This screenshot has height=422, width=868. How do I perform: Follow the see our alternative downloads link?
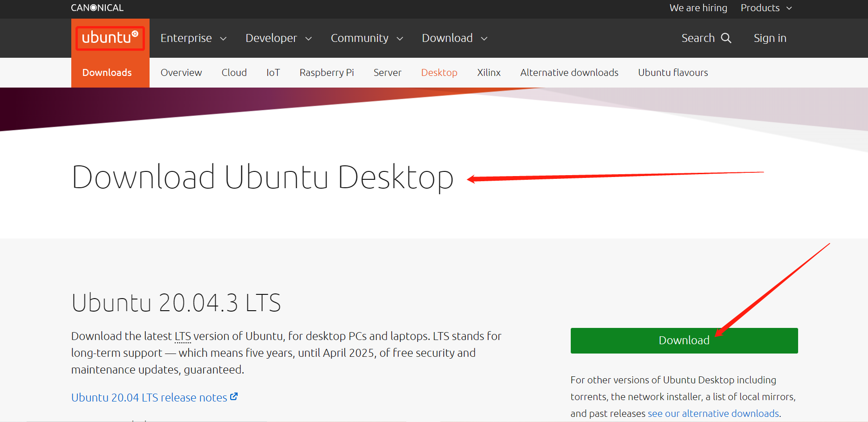click(713, 414)
